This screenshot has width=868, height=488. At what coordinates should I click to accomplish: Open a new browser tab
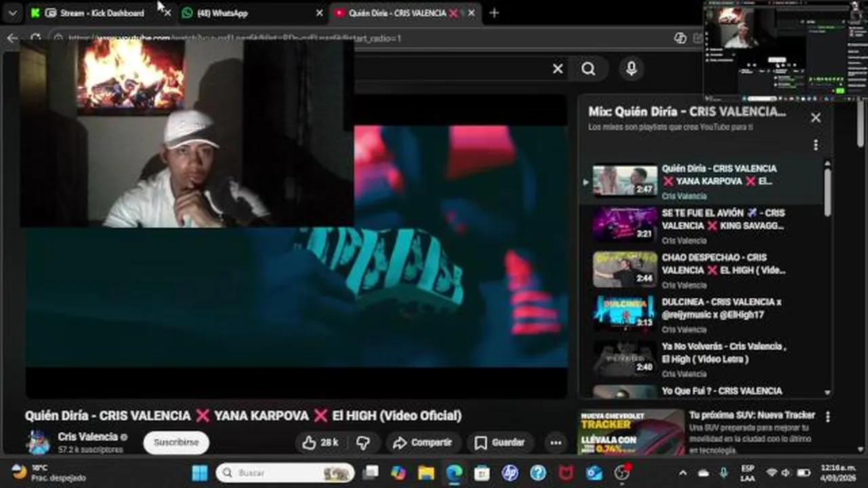pyautogui.click(x=494, y=13)
